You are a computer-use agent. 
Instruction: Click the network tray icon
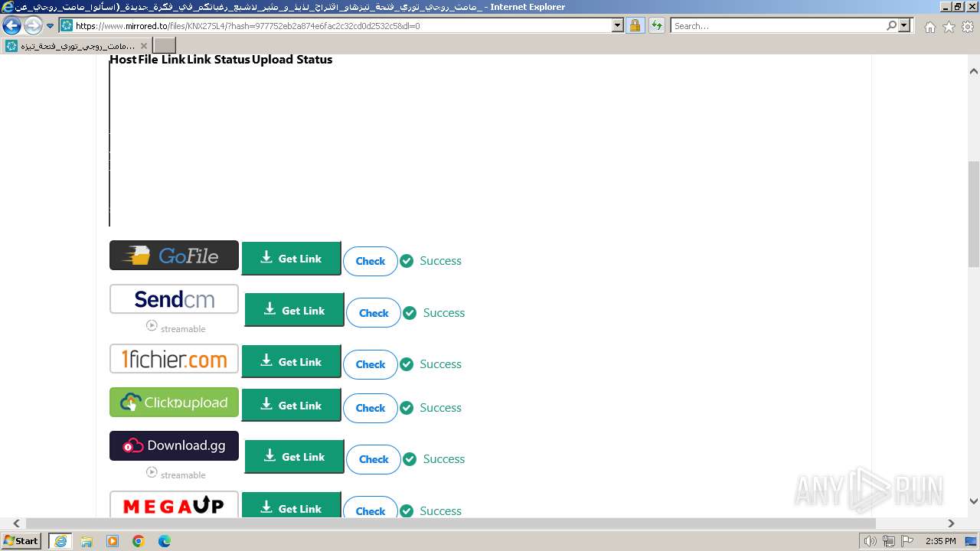888,541
